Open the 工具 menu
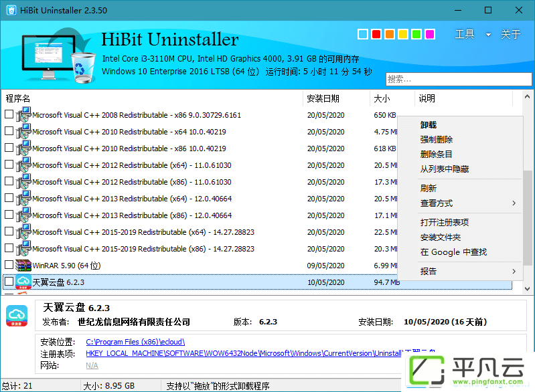 coord(465,34)
